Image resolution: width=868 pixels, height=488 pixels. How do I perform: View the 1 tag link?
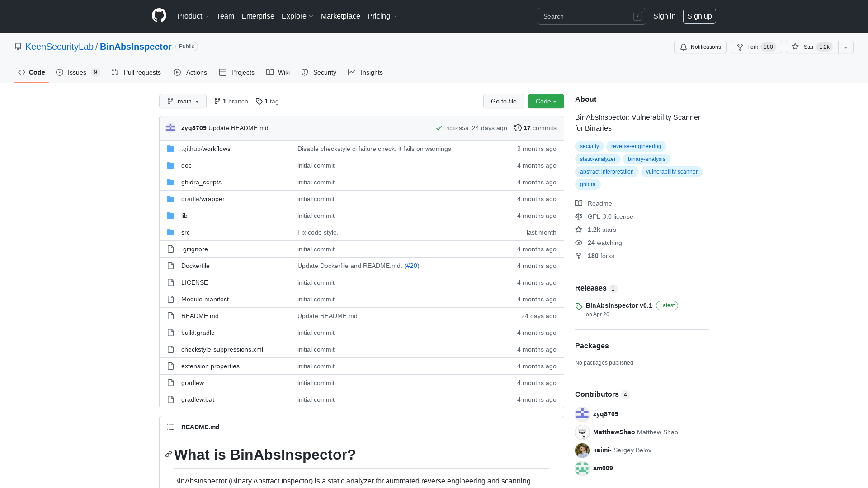267,101
